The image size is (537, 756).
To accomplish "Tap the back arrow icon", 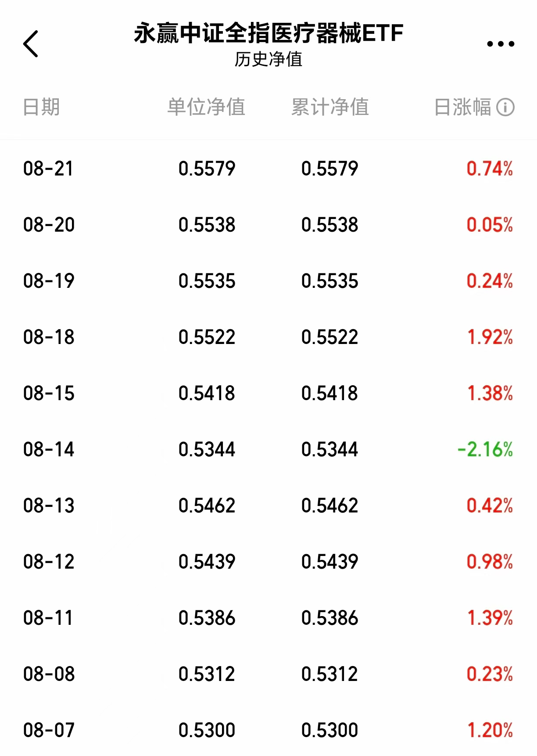I will [31, 44].
